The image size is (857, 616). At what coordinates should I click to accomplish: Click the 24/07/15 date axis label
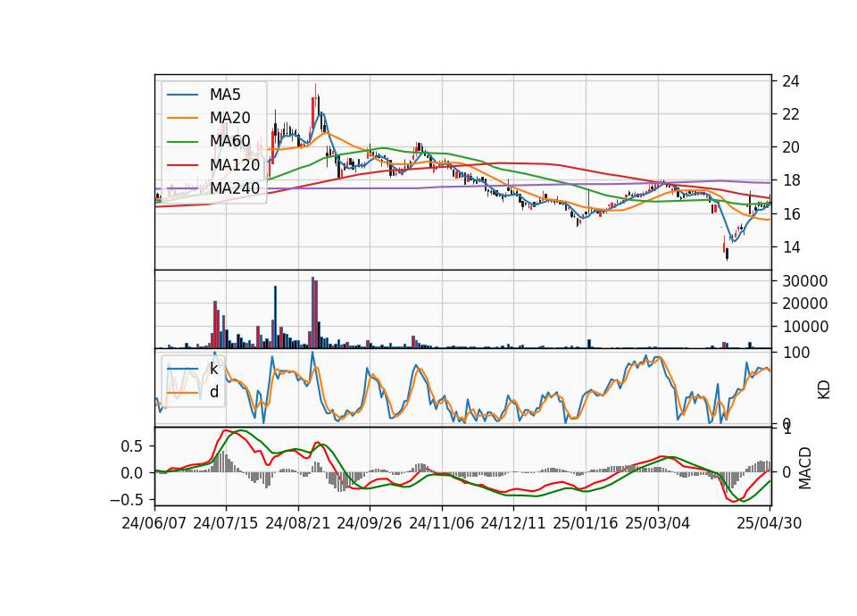coord(225,523)
